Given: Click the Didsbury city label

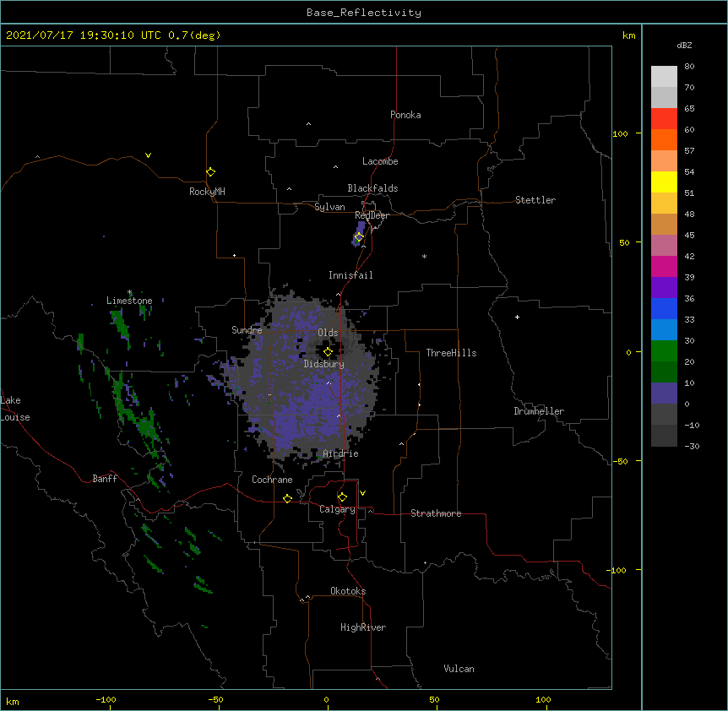Looking at the screenshot, I should pyautogui.click(x=324, y=364).
